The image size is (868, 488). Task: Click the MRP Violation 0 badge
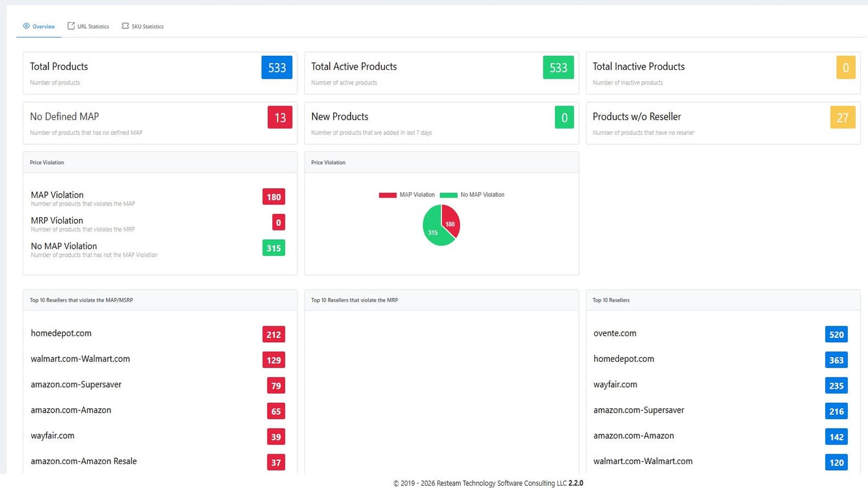pyautogui.click(x=278, y=222)
